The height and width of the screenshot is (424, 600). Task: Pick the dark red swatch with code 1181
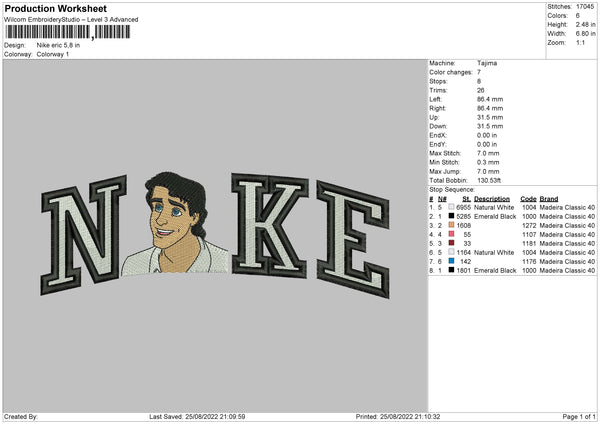tap(451, 243)
